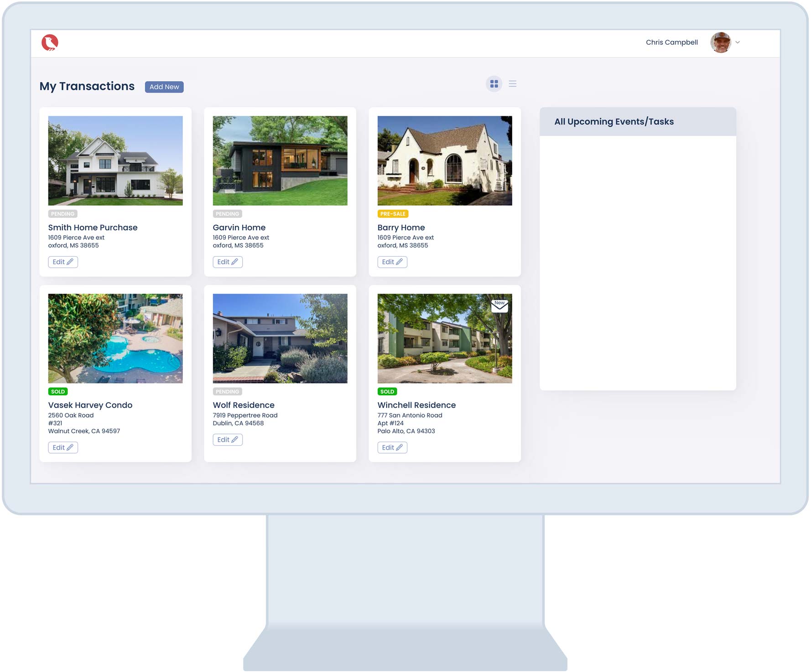Edit the Wolf Residence transaction

(228, 439)
